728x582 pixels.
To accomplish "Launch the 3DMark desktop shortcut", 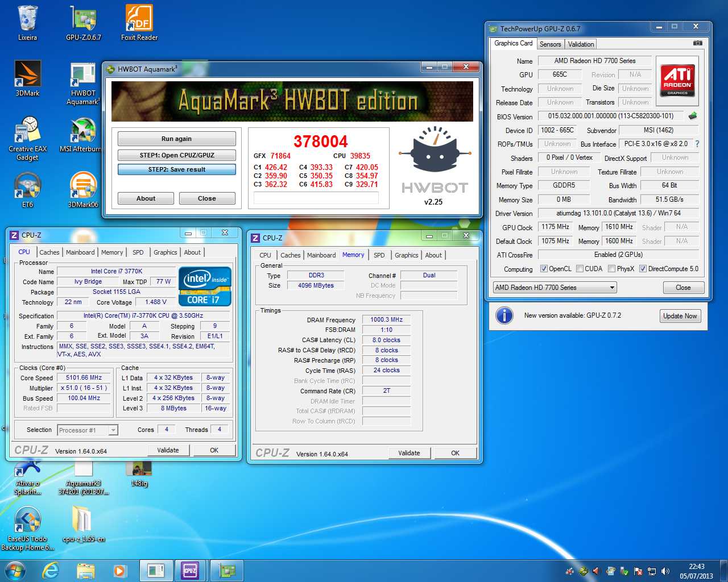I will tap(27, 78).
